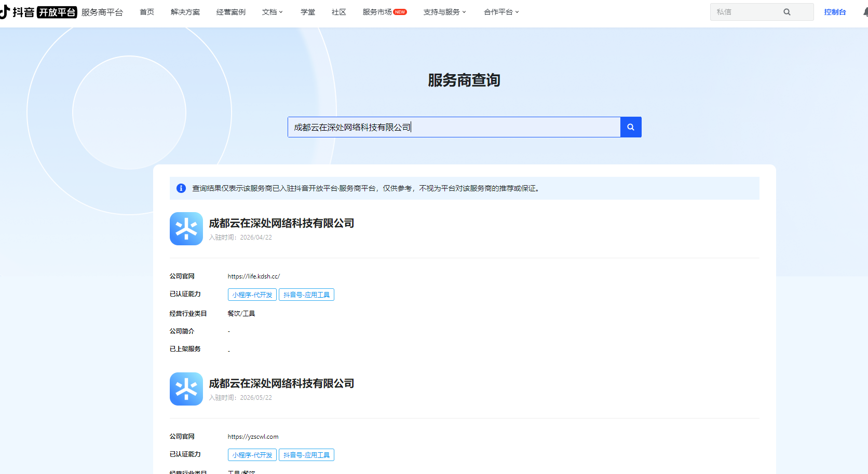Open the https://yzscwl.com website link
This screenshot has width=868, height=474.
point(253,437)
